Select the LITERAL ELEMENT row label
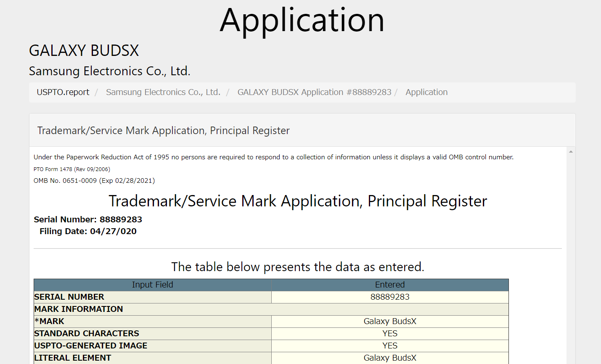This screenshot has width=601, height=364. click(x=73, y=358)
